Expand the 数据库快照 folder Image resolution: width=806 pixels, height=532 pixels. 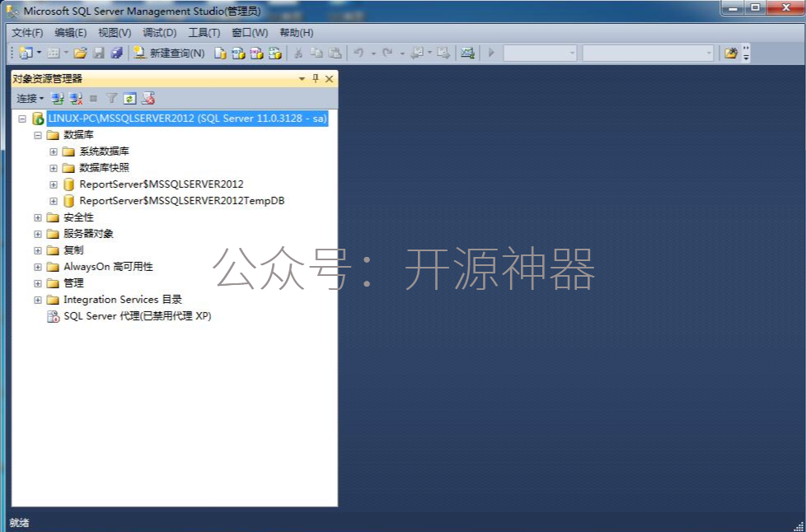[54, 168]
